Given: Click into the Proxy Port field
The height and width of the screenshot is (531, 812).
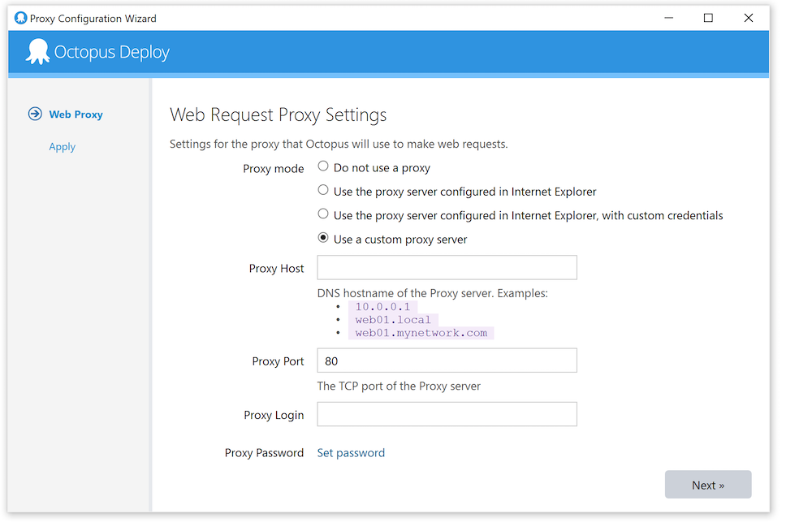Looking at the screenshot, I should coord(447,360).
